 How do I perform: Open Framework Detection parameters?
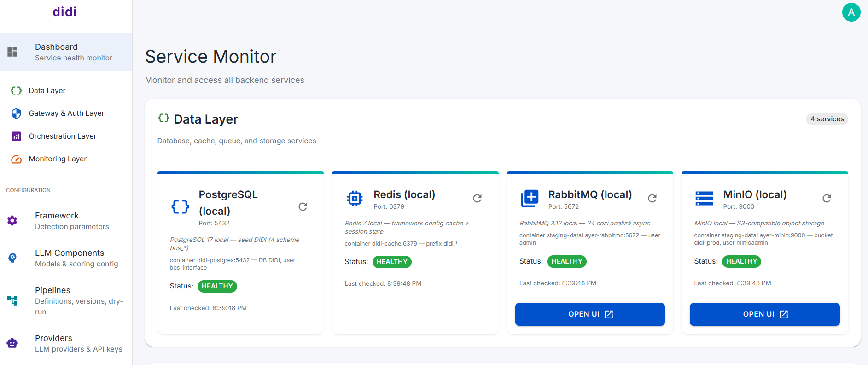pos(66,221)
